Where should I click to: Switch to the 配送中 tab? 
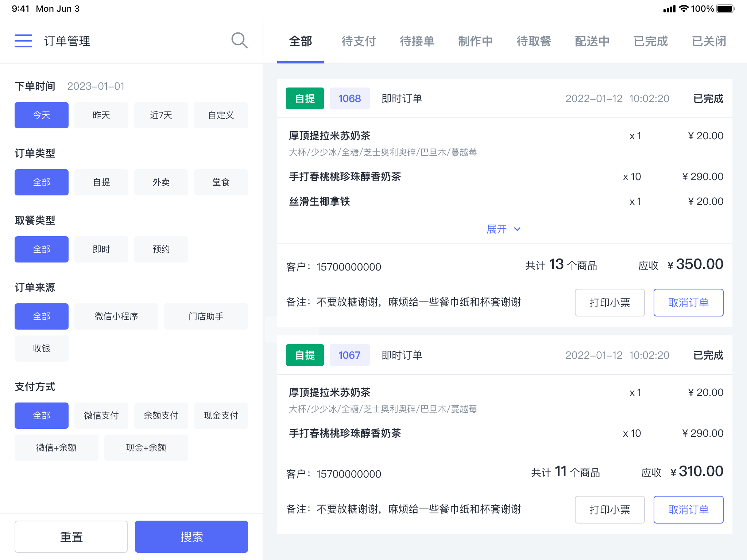tap(592, 41)
